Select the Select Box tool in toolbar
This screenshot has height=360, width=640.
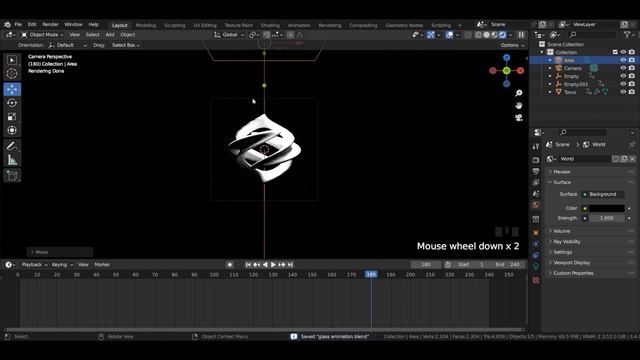point(12,60)
